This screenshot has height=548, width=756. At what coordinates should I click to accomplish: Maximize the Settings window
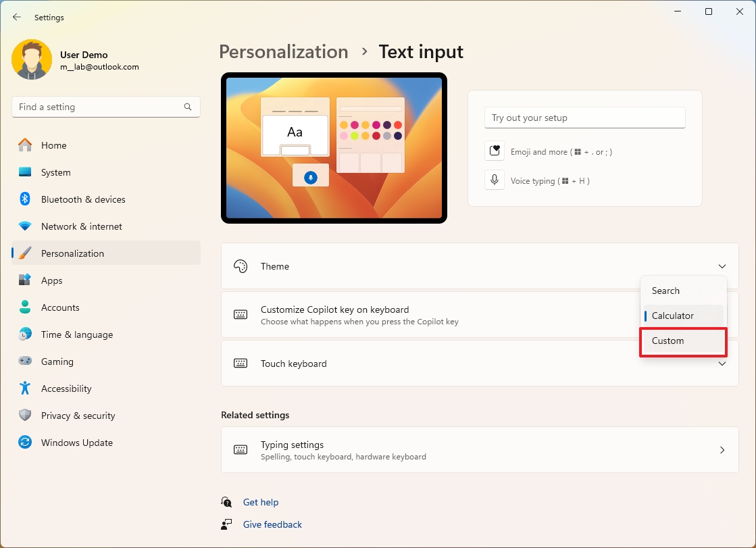click(709, 11)
